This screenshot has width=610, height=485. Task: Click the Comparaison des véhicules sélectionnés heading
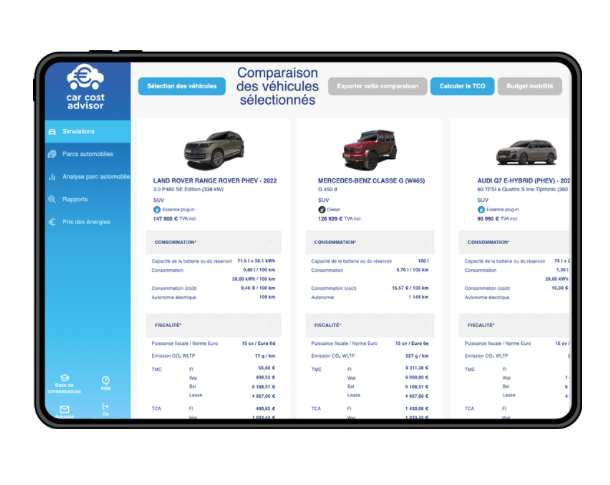point(277,86)
